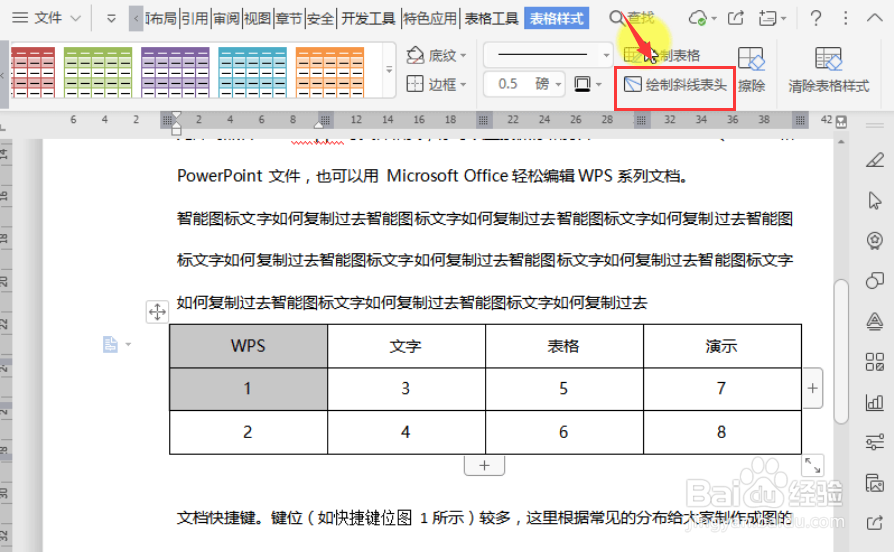This screenshot has height=552, width=894.
Task: Open the paragraph layout icon beside the table
Action: (111, 344)
